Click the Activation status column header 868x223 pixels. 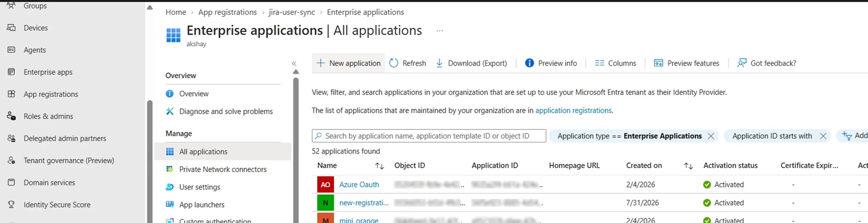[x=730, y=166]
